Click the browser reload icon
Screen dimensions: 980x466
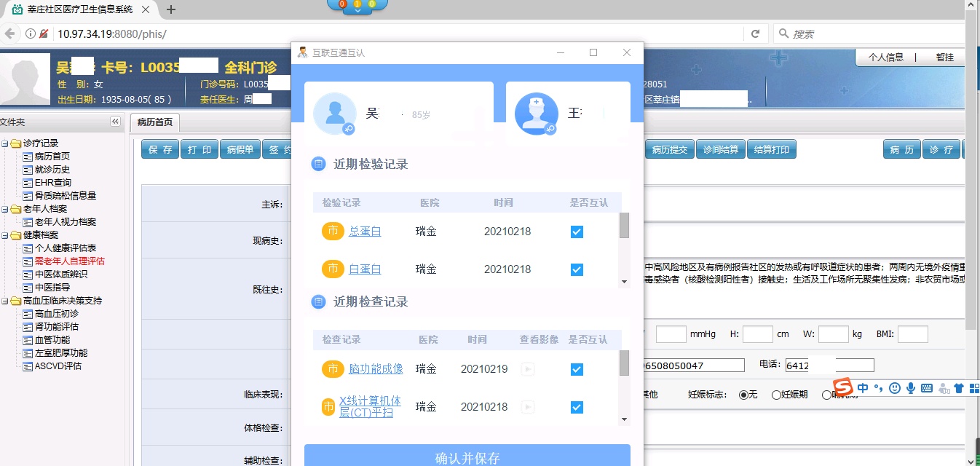pos(755,33)
